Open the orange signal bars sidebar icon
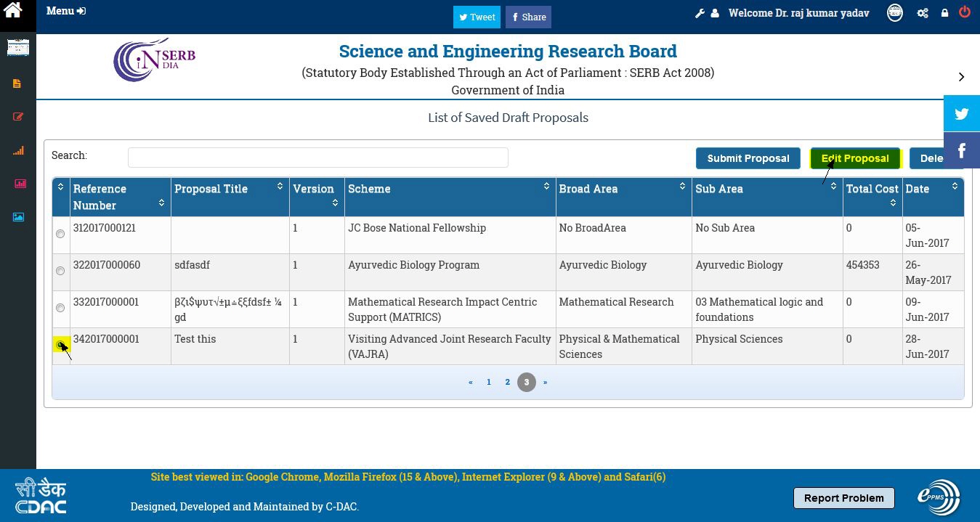The height and width of the screenshot is (522, 980). 18,150
